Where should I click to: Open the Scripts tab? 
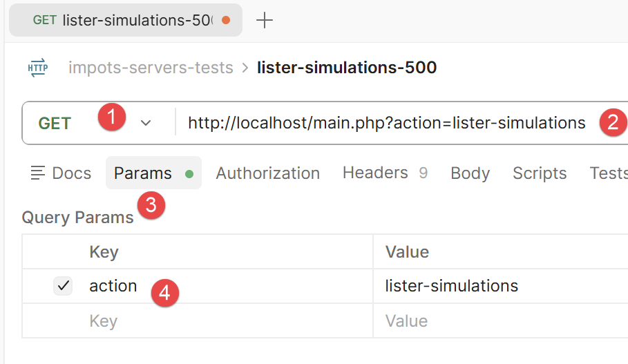pyautogui.click(x=540, y=173)
